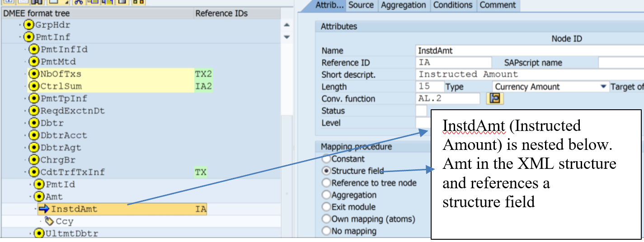Viewport: 644px width, 242px height.
Task: Click the Name field containing InstdAmt
Action: tap(529, 51)
